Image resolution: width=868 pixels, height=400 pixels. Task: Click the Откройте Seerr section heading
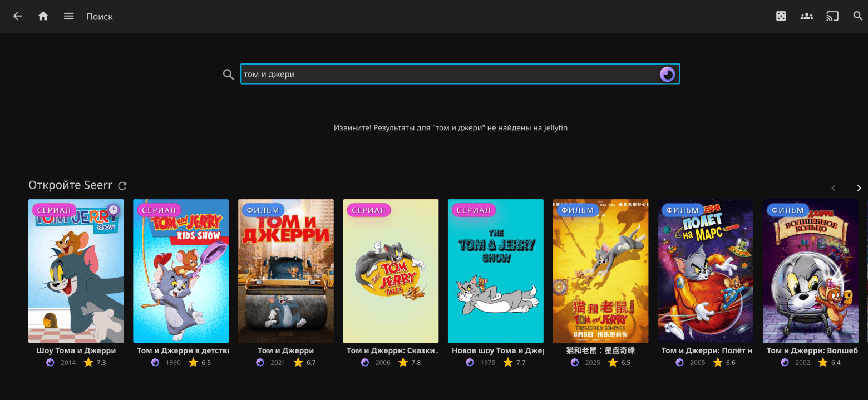coord(71,185)
